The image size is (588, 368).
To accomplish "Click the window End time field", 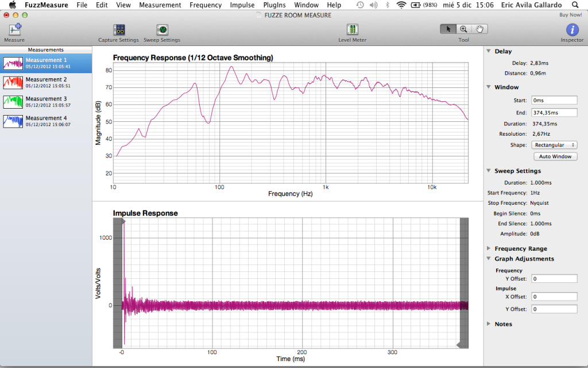I will click(554, 113).
